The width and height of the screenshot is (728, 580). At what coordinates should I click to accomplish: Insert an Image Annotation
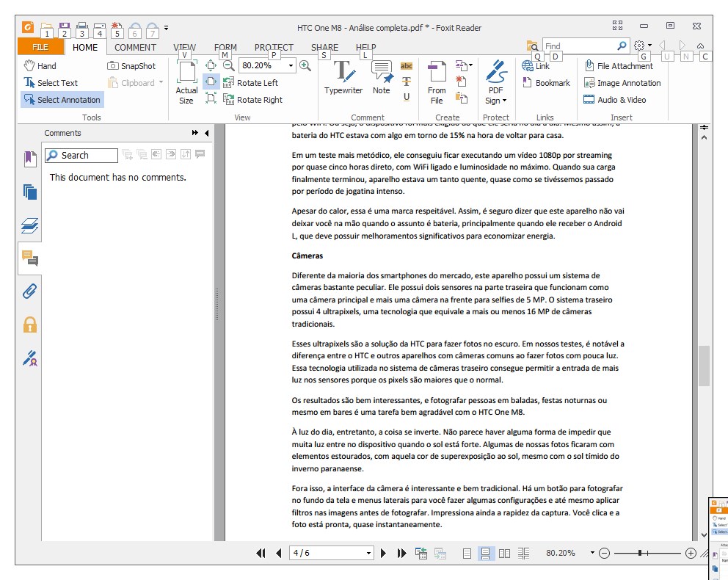(x=622, y=83)
